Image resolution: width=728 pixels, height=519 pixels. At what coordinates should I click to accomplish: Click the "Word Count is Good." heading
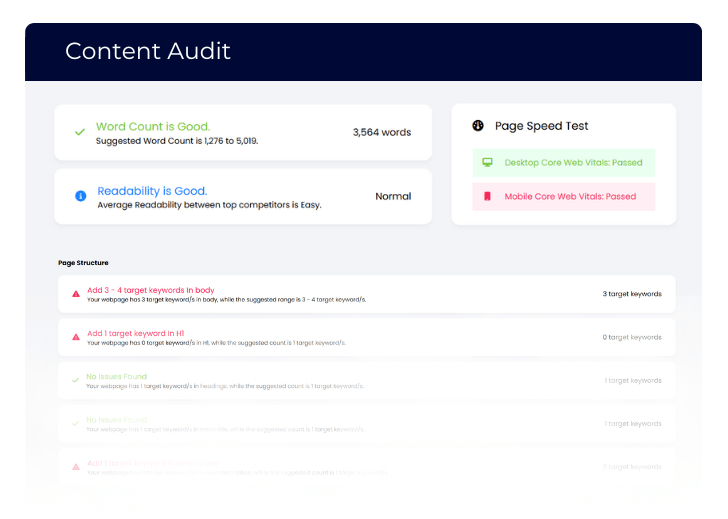153,126
